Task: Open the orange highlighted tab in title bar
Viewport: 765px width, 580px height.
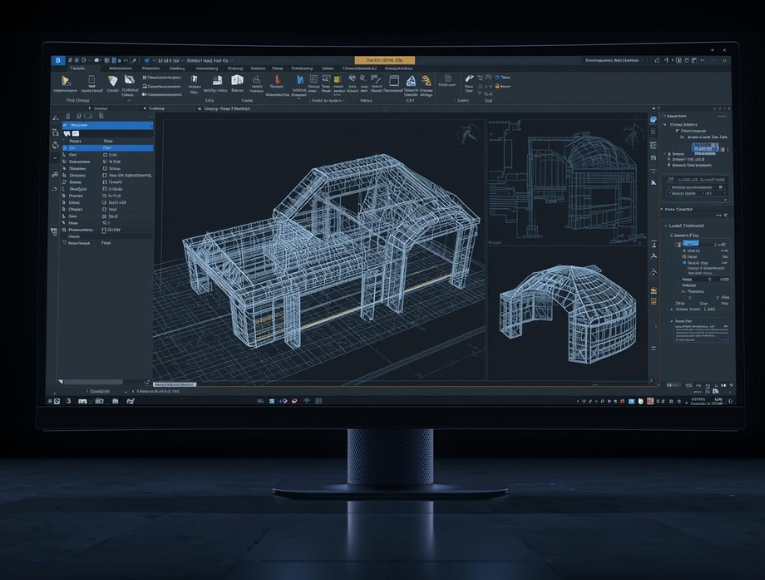Action: [385, 60]
